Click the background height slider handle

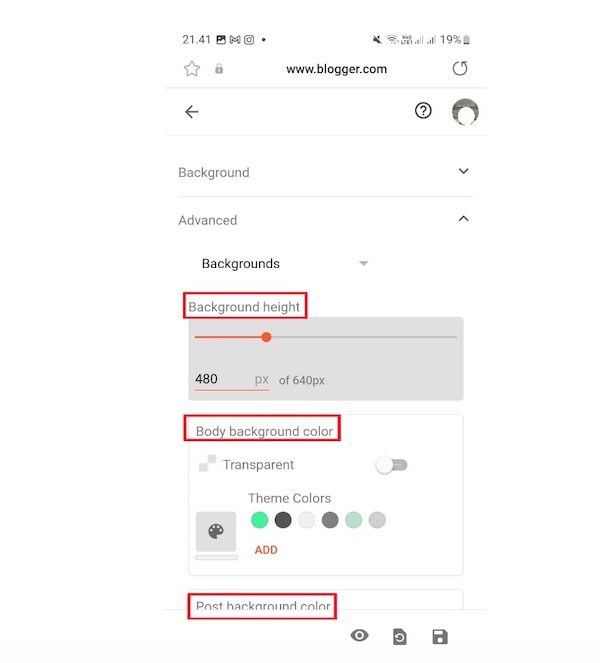point(266,337)
